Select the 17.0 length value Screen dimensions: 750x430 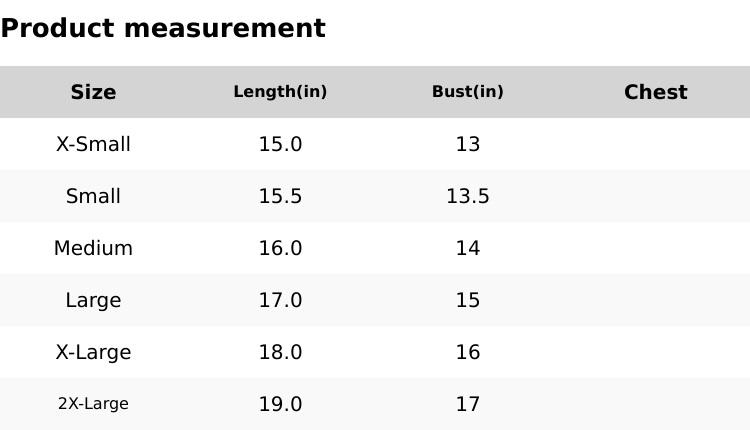pyautogui.click(x=280, y=300)
